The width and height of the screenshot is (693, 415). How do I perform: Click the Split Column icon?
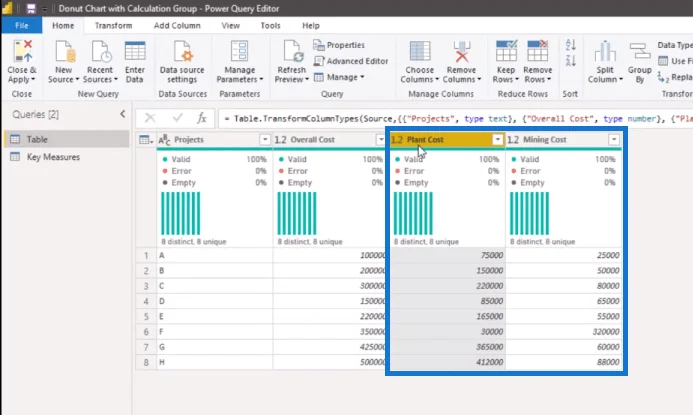(x=605, y=51)
